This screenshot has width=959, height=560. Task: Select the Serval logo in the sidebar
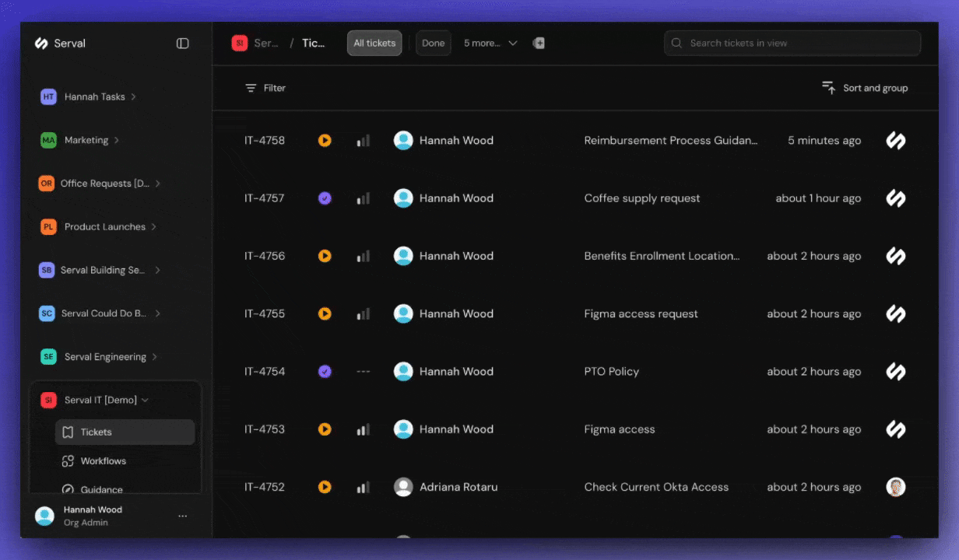[40, 44]
